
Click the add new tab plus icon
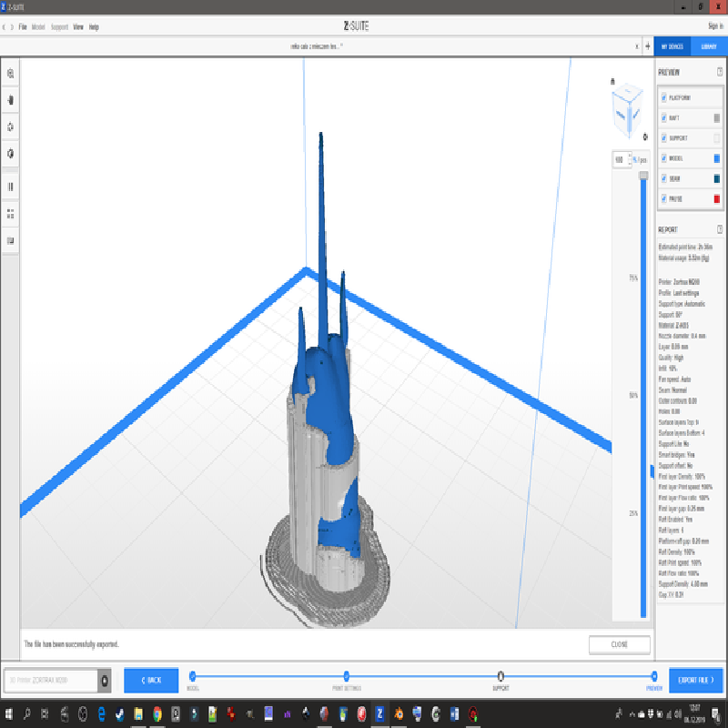pos(647,45)
